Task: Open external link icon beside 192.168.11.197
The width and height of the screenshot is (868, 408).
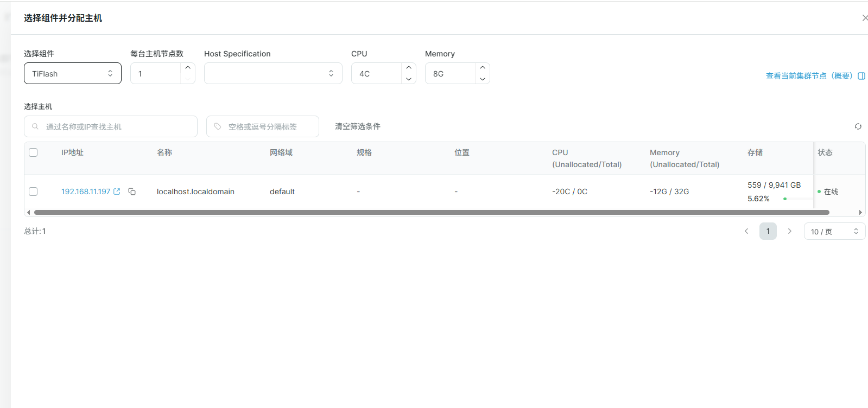Action: click(x=117, y=192)
